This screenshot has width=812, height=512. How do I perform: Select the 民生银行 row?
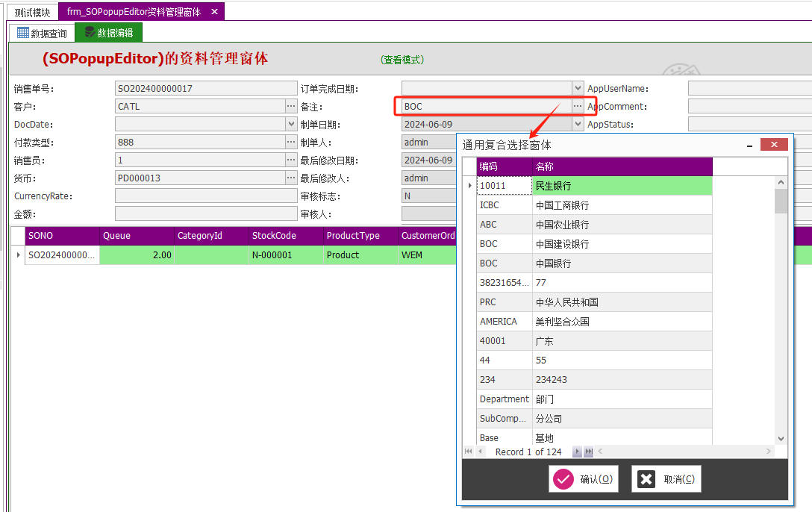pyautogui.click(x=595, y=186)
